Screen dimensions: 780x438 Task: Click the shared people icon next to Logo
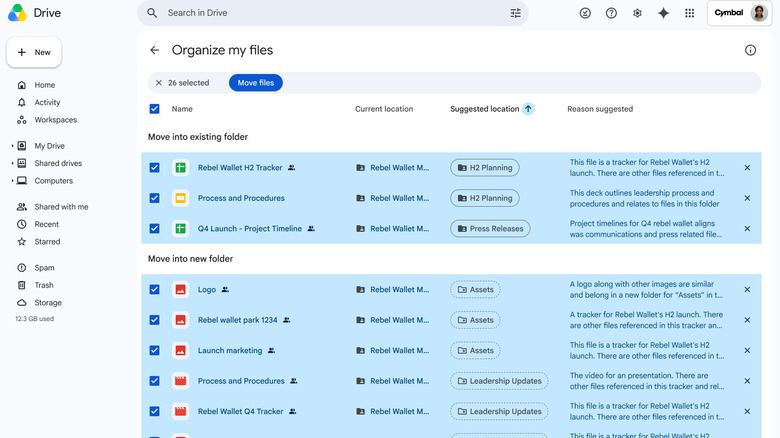(x=225, y=289)
